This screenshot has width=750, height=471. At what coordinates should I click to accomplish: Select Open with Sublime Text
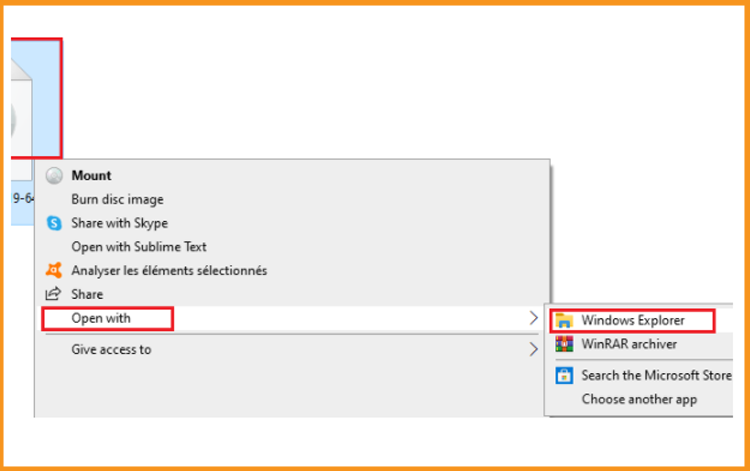tap(139, 247)
